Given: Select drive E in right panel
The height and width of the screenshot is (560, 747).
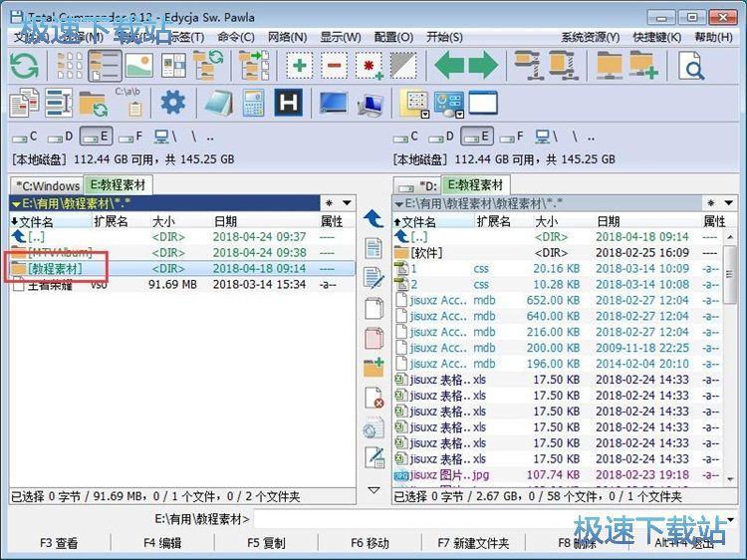Looking at the screenshot, I should 477,137.
